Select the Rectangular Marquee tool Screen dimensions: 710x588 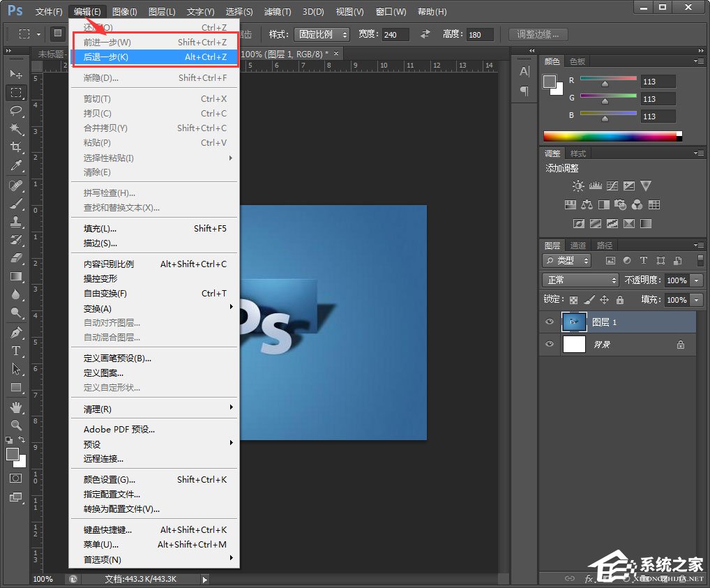click(16, 93)
